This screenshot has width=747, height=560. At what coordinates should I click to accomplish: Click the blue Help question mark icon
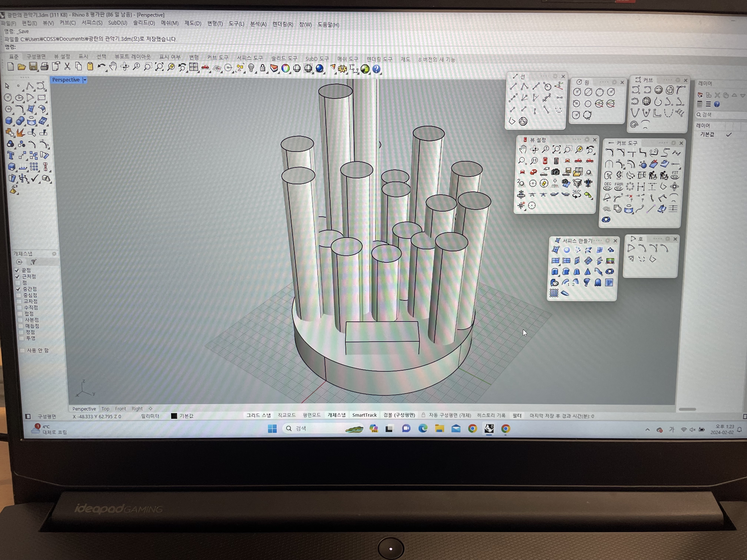pos(376,69)
